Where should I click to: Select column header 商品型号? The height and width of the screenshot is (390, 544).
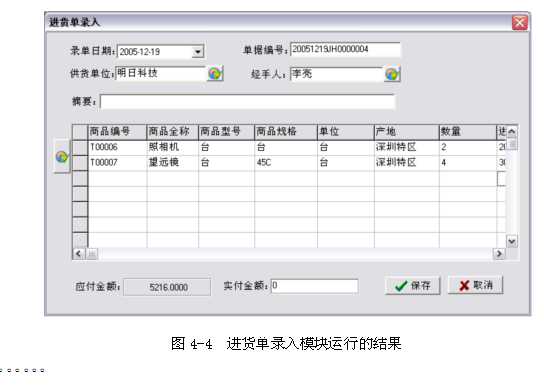(x=227, y=132)
